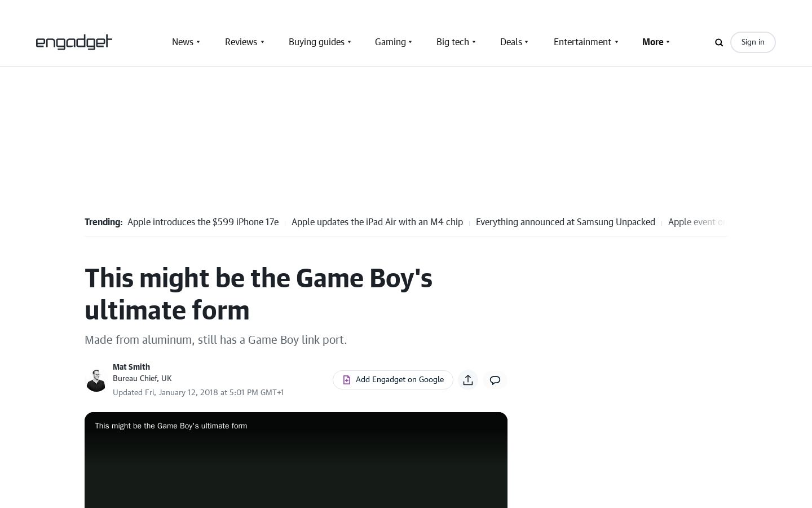Image resolution: width=812 pixels, height=508 pixels.
Task: Open the Entertainment navigation item
Action: (x=582, y=42)
